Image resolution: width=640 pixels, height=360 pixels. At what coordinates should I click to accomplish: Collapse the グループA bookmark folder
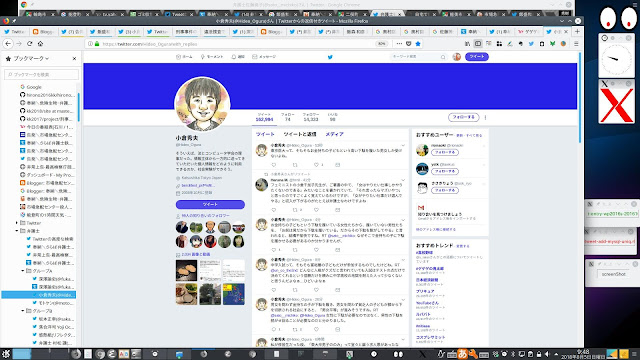[23, 271]
